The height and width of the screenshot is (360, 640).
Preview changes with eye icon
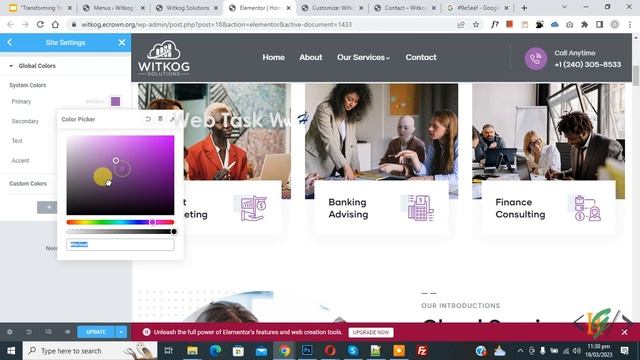point(68,332)
